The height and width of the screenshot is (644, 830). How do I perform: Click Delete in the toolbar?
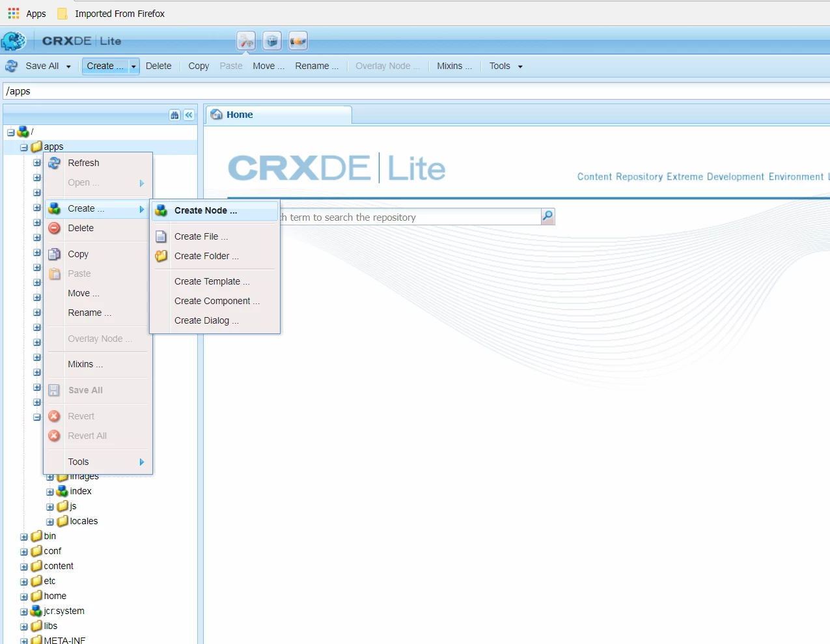(x=159, y=66)
